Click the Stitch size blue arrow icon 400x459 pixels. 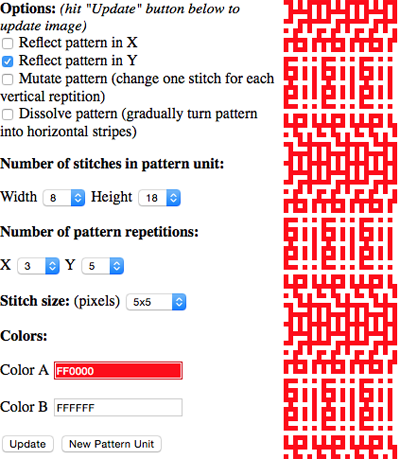point(179,302)
